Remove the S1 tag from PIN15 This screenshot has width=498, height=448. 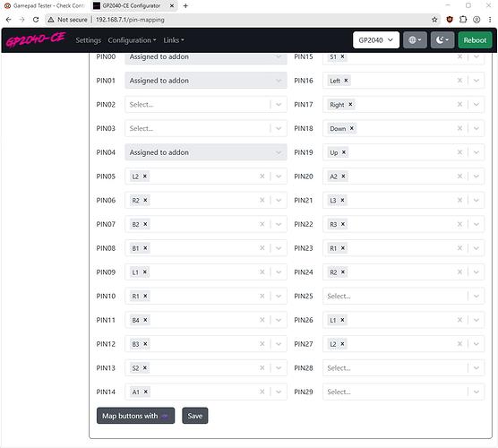coord(342,56)
